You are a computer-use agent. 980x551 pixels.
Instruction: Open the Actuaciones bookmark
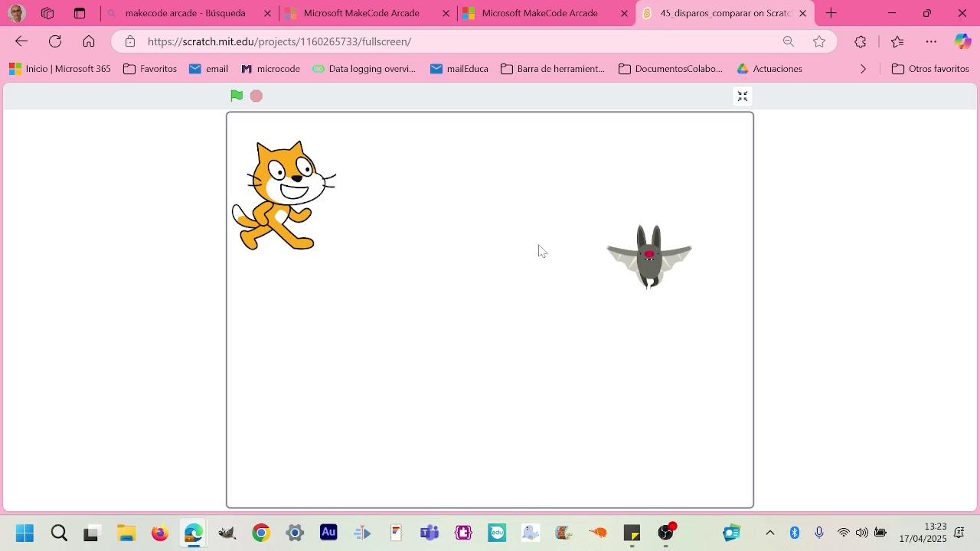(x=769, y=69)
